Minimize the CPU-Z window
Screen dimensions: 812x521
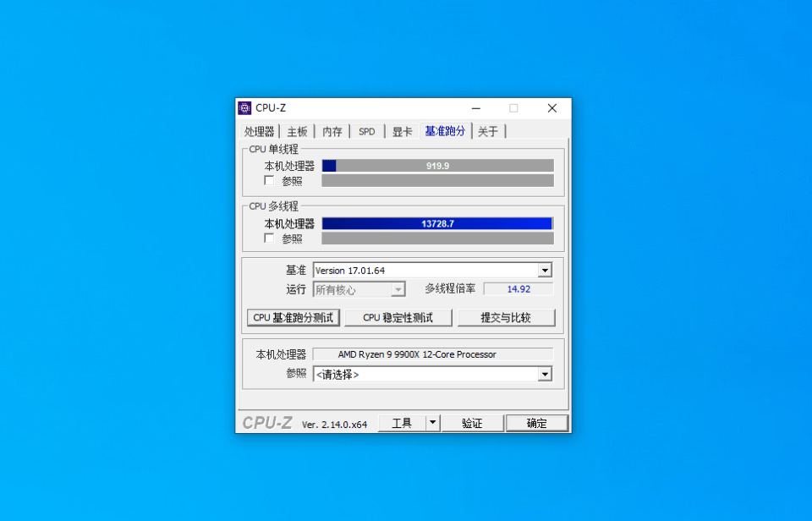476,108
